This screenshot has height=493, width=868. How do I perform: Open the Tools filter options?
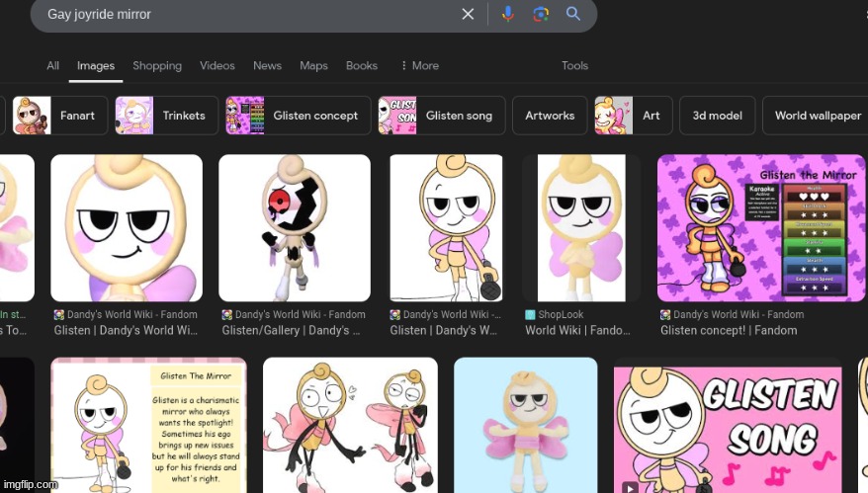pyautogui.click(x=574, y=65)
